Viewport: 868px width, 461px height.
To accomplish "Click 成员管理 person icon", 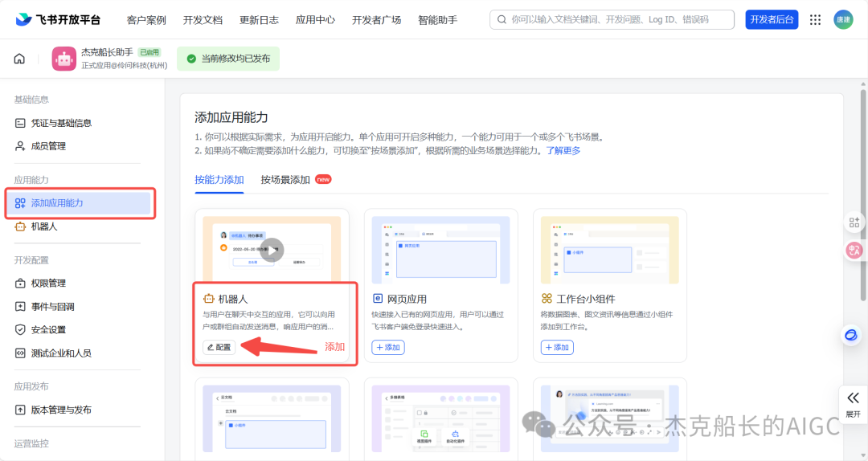I will coord(20,146).
